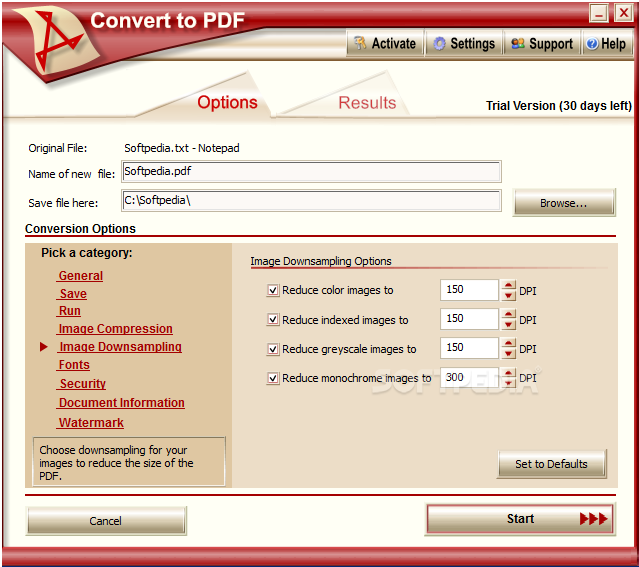639x567 pixels.
Task: Decrease greyscale images DPI with down arrow
Action: tap(509, 353)
